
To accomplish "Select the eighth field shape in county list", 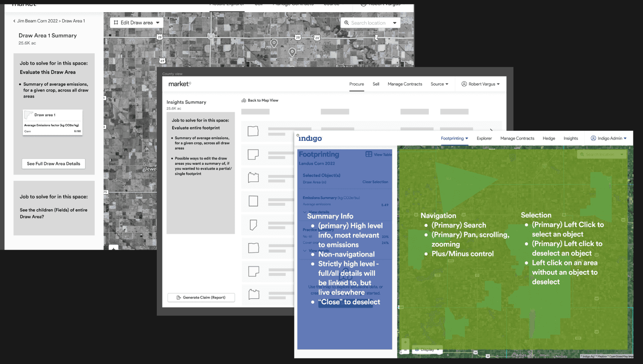I will pos(254,294).
